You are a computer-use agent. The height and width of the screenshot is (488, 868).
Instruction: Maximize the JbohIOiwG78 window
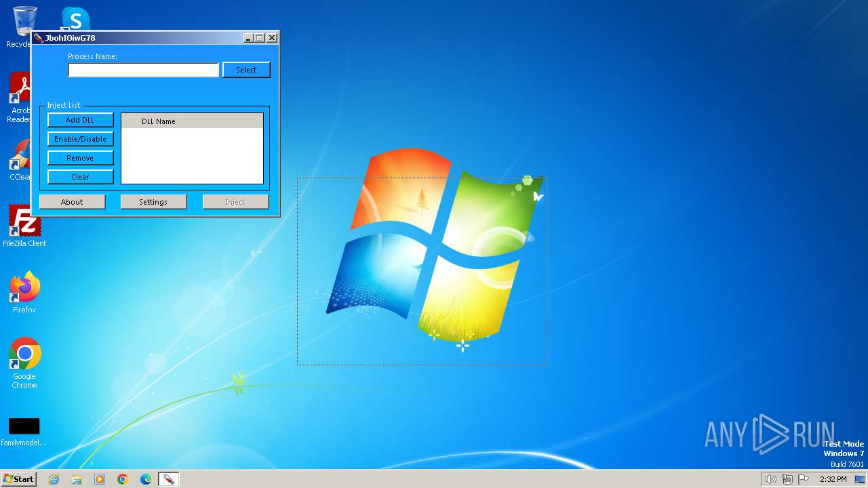click(259, 38)
